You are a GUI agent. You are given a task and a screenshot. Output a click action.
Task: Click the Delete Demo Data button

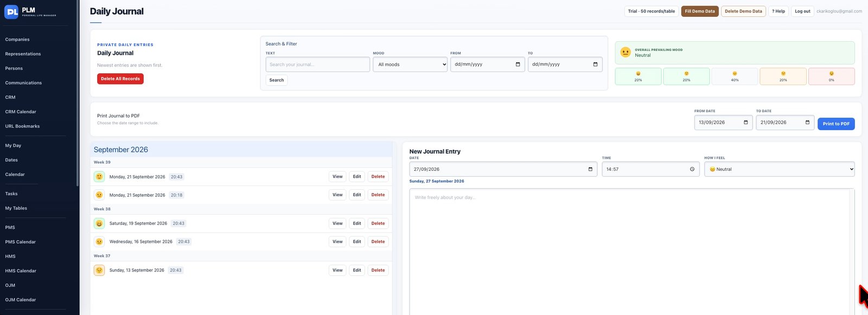[743, 11]
